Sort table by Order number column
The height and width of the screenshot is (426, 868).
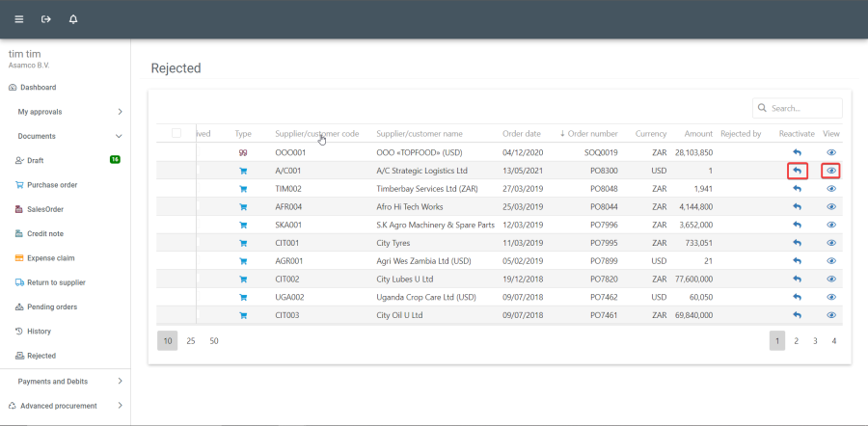click(x=592, y=133)
